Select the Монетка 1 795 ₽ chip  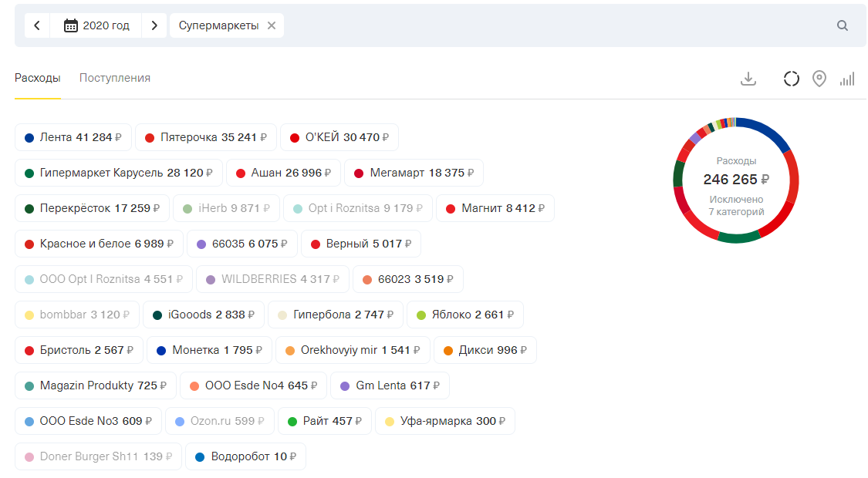(x=209, y=350)
